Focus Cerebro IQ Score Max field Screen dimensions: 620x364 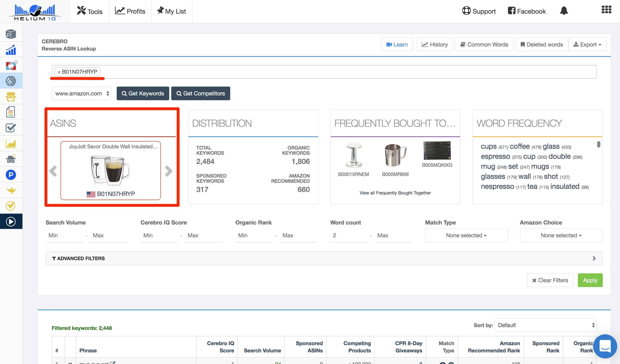click(x=203, y=235)
